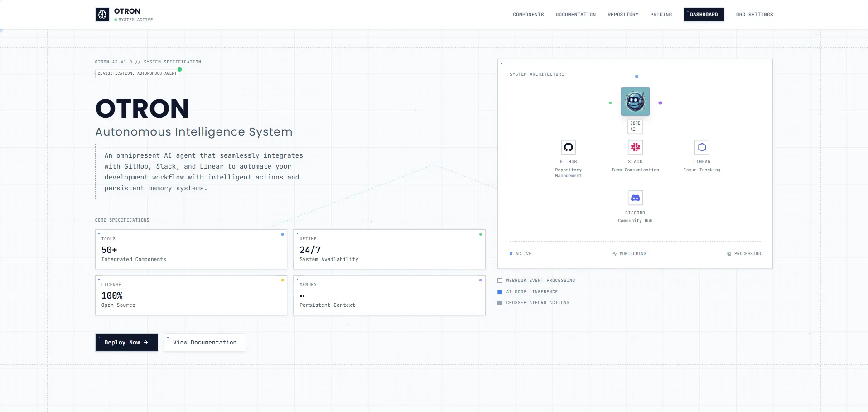Screen dimensions: 868x412
Task: Click the Dashboard button
Action: pyautogui.click(x=704, y=15)
